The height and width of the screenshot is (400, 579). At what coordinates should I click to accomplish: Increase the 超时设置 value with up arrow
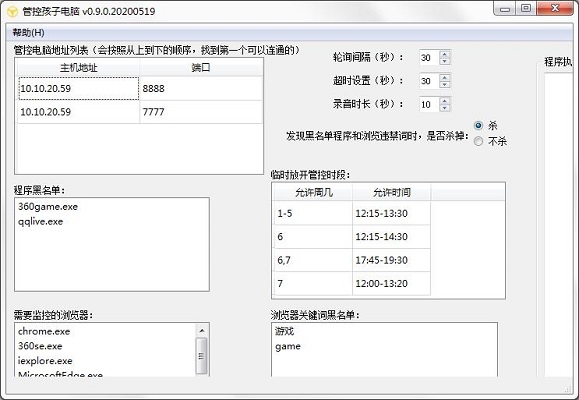click(445, 77)
